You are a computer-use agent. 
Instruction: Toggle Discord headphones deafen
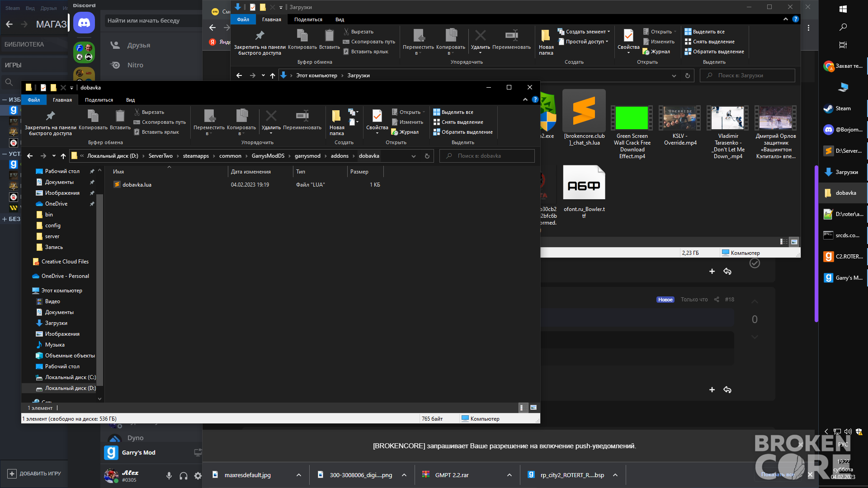[184, 476]
